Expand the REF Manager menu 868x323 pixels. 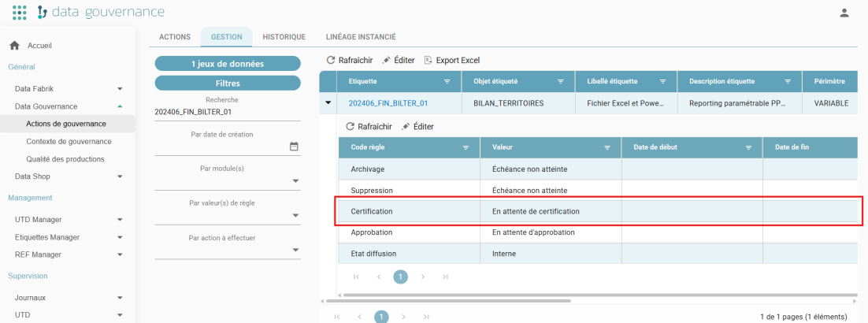point(121,254)
